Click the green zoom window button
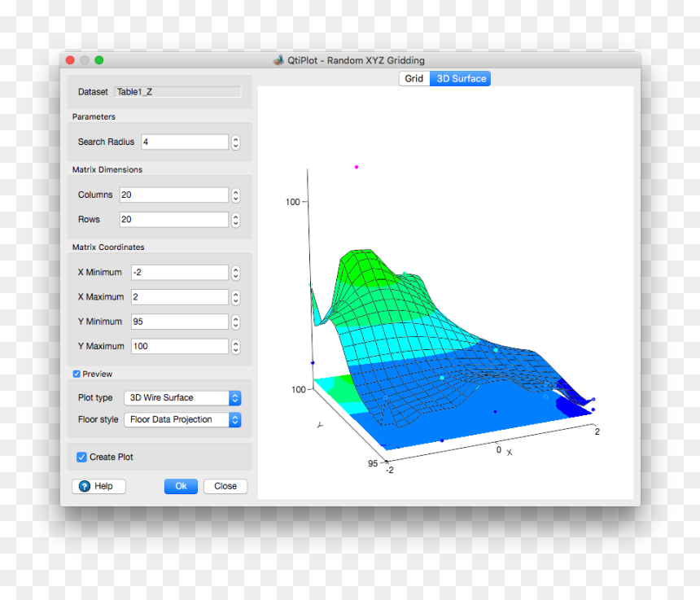 tap(99, 60)
